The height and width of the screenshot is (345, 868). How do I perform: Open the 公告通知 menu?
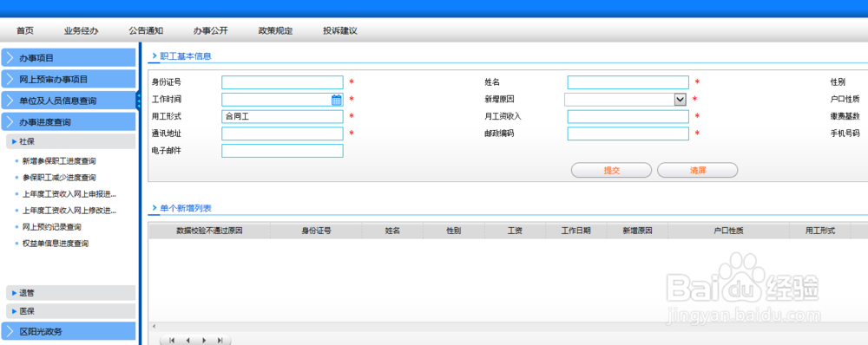(146, 31)
